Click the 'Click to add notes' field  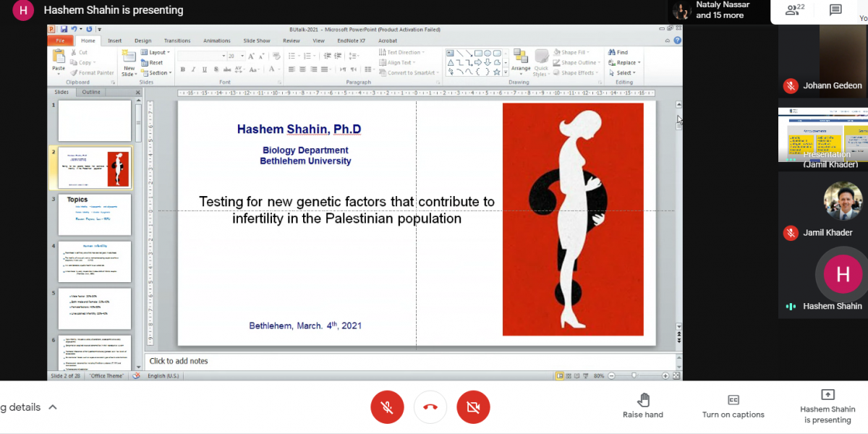click(x=409, y=361)
